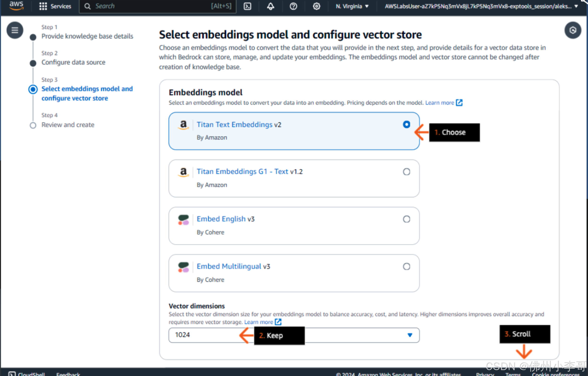Open the notifications bell
The image size is (588, 376).
pos(270,6)
